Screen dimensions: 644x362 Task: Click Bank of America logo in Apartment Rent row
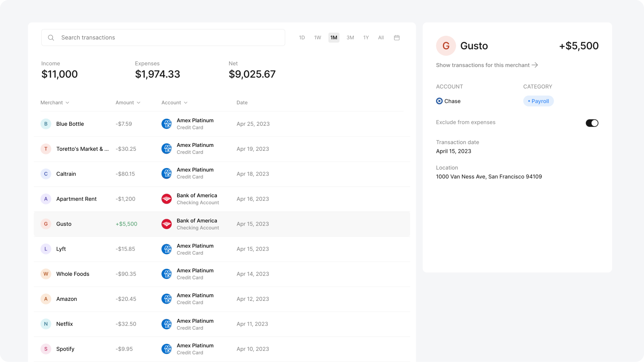[167, 199]
